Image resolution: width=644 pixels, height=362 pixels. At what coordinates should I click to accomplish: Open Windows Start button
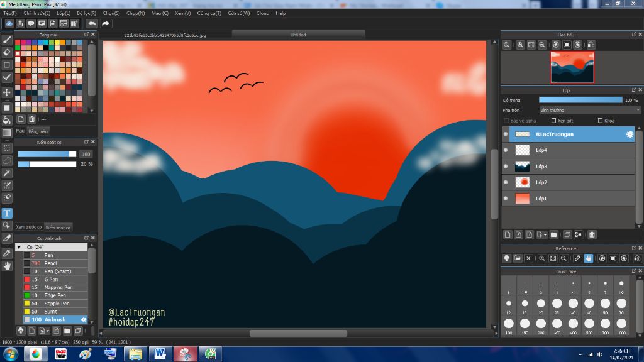10,354
